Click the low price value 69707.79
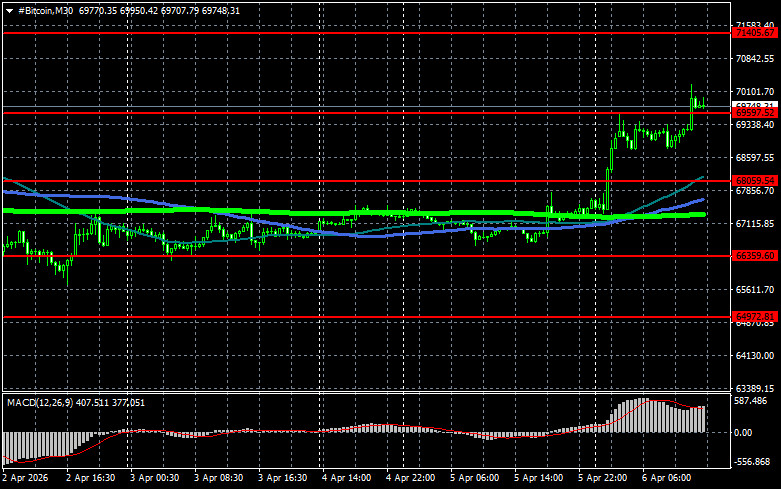Viewport: 781px width, 489px height. [179, 10]
